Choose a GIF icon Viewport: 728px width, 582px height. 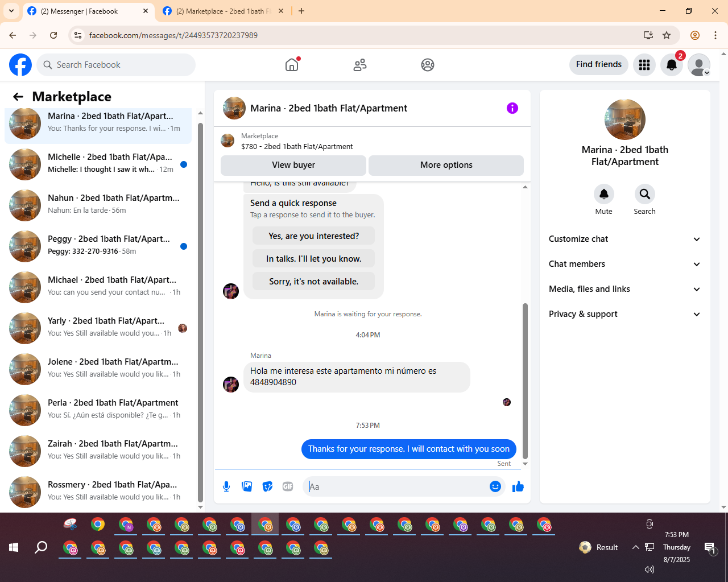point(288,486)
